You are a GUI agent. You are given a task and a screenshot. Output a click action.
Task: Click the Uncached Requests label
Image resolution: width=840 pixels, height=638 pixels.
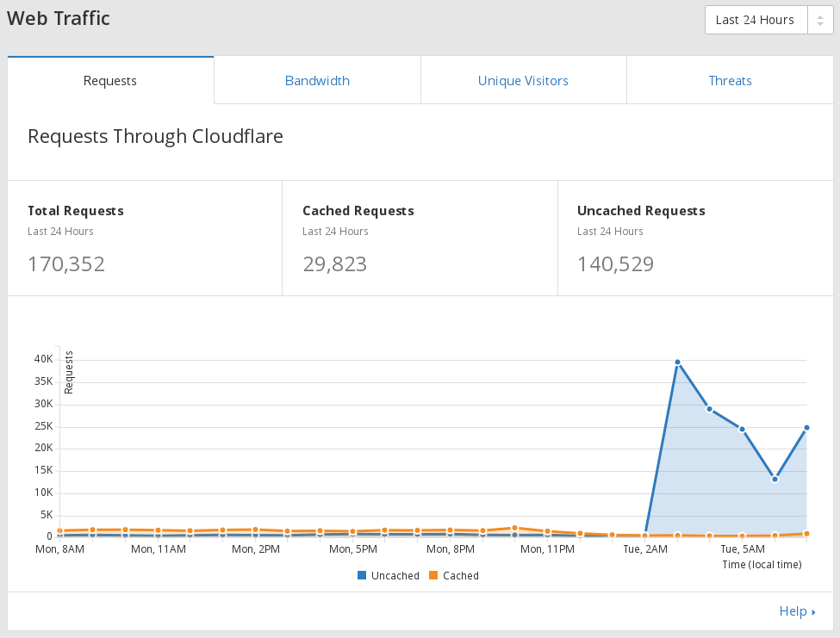tap(641, 211)
